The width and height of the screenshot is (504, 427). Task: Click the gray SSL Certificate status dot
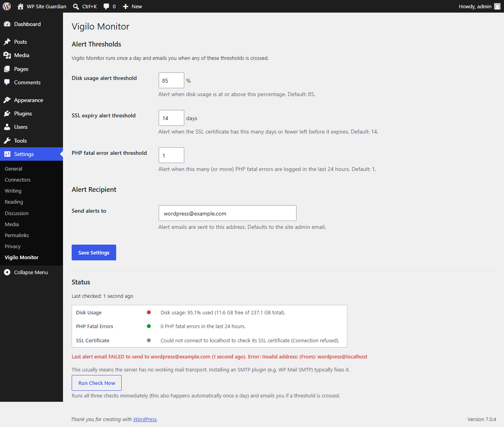(149, 340)
